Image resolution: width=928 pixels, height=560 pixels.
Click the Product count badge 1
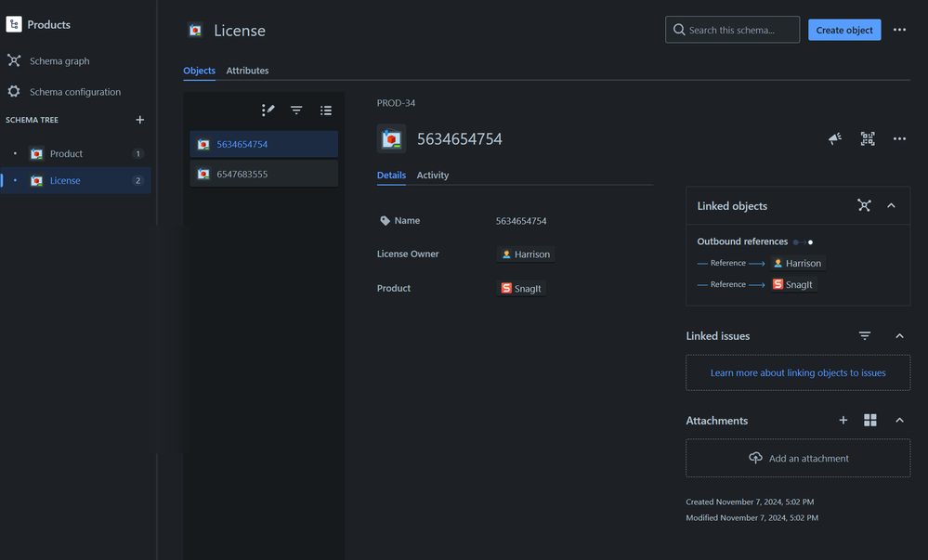137,154
